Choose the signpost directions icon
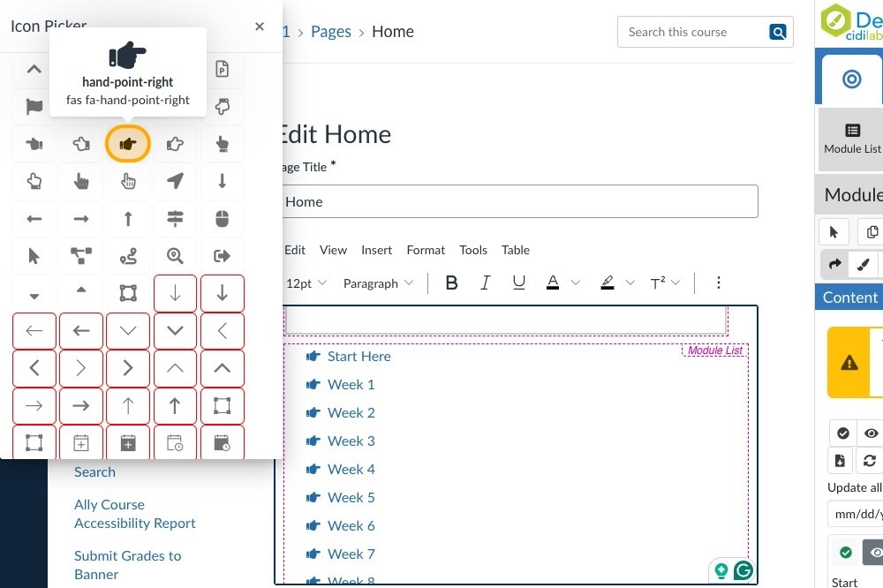 pos(175,218)
